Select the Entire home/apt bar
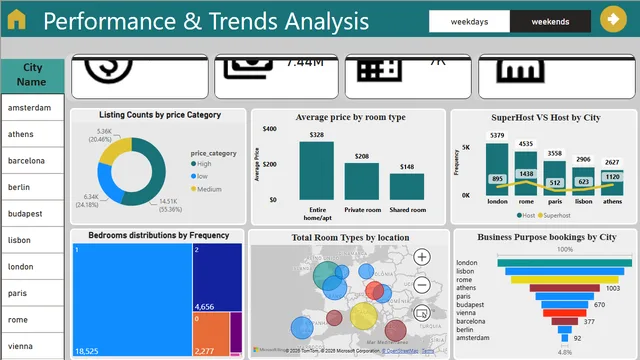The height and width of the screenshot is (360, 640). coord(317,171)
